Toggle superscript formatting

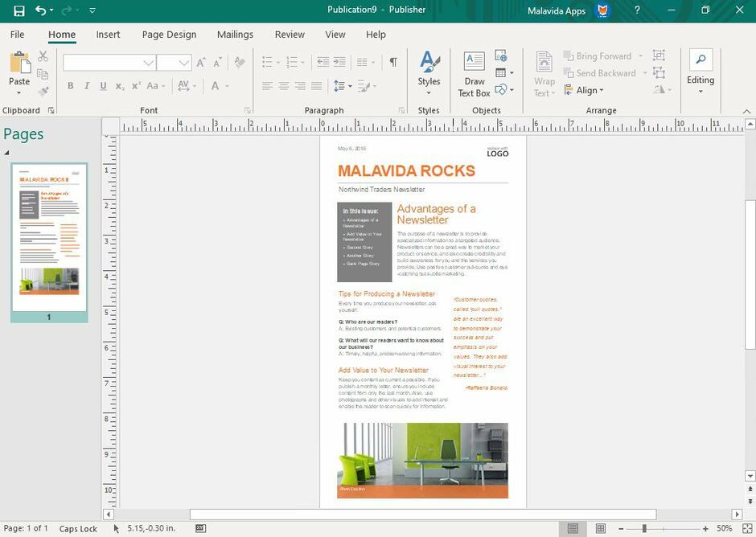(x=136, y=86)
